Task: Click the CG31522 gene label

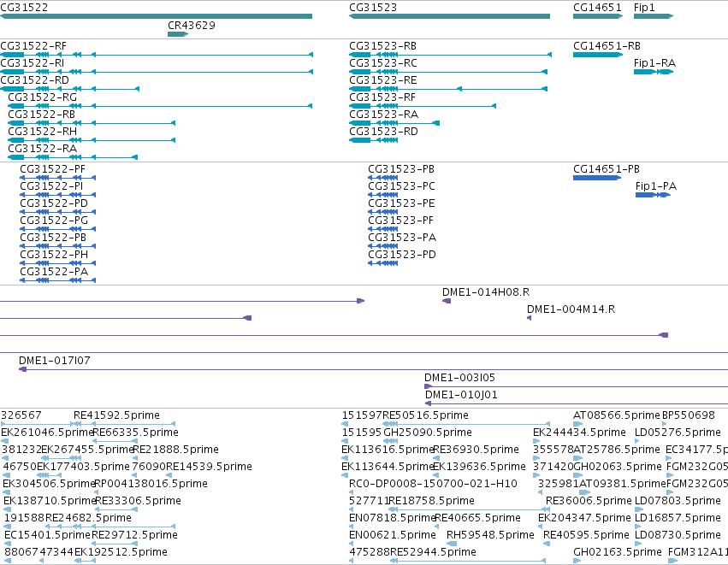Action: tap(24, 8)
